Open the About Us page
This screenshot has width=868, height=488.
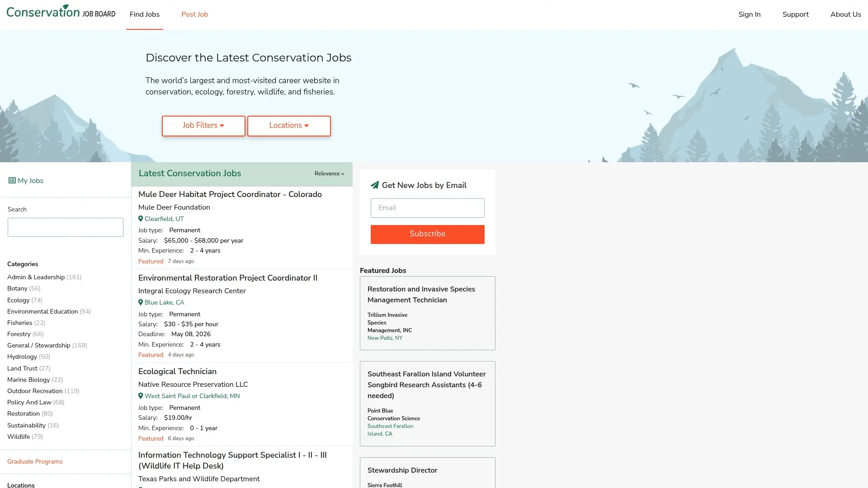click(845, 14)
